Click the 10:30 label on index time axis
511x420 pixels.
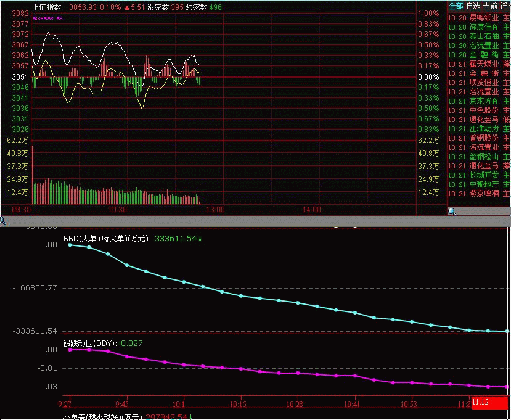click(118, 210)
